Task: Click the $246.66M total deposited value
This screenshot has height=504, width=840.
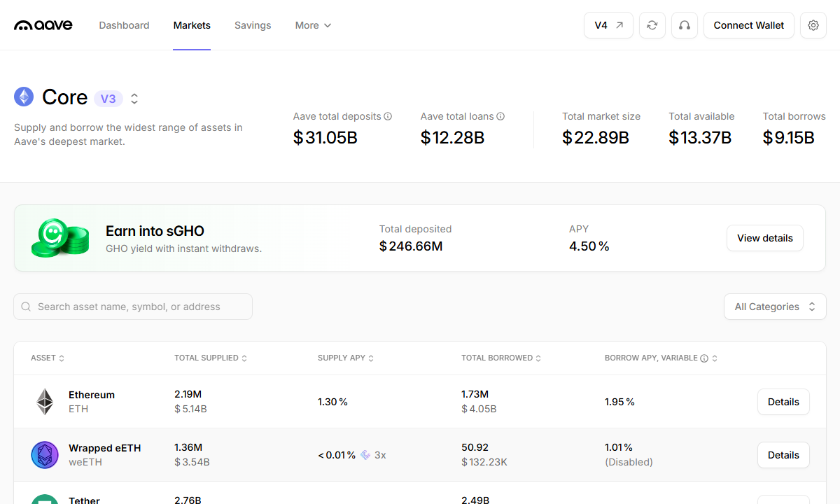Action: click(x=411, y=246)
